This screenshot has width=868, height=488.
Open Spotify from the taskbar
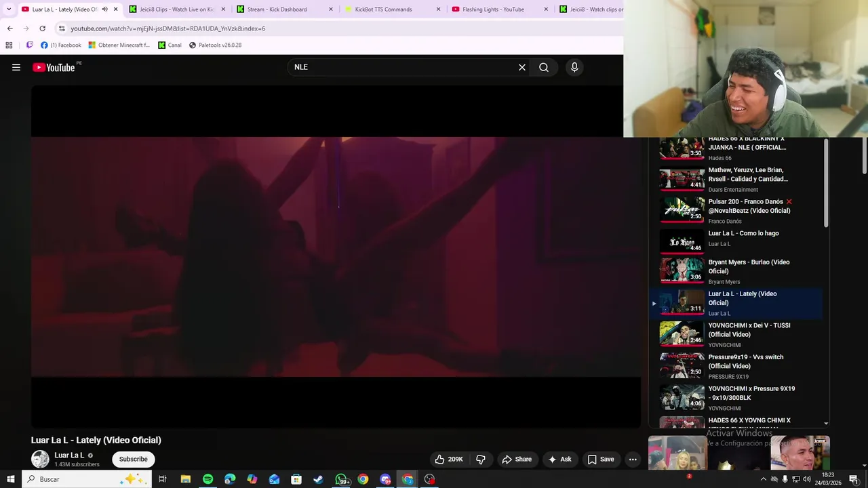click(208, 479)
